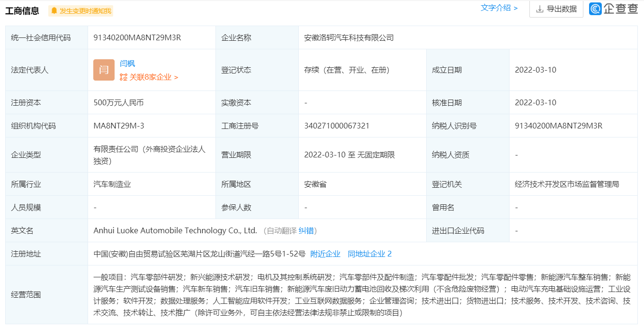Image resolution: width=644 pixels, height=329 pixels.
Task: Select credit code 91340200MA8NT29M3R in first row
Action: tap(137, 37)
